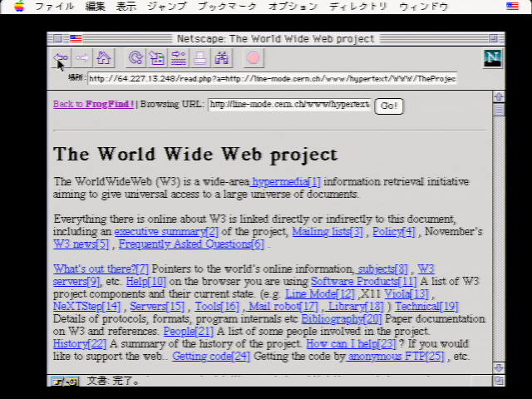The height and width of the screenshot is (399, 532).
Task: Open the Mail robot[17] link
Action: point(283,307)
